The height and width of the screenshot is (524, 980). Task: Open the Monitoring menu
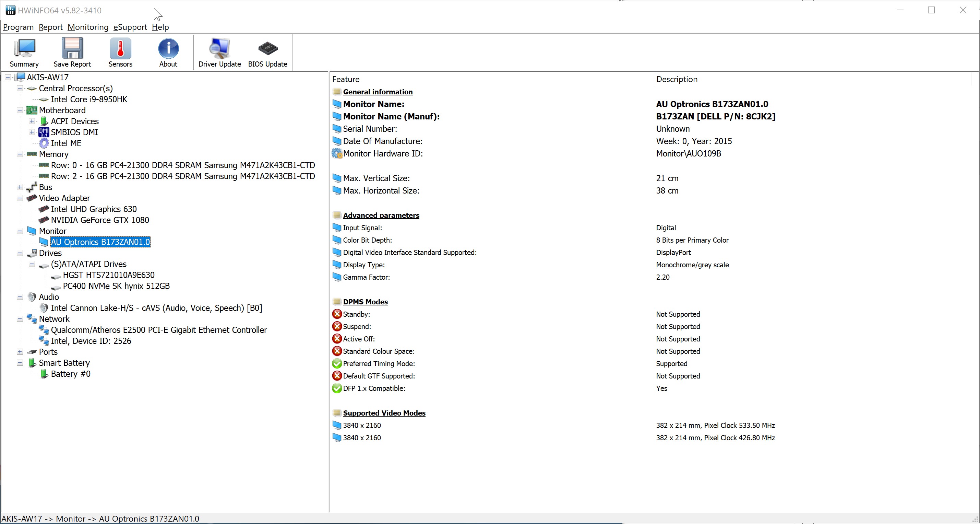pos(88,27)
